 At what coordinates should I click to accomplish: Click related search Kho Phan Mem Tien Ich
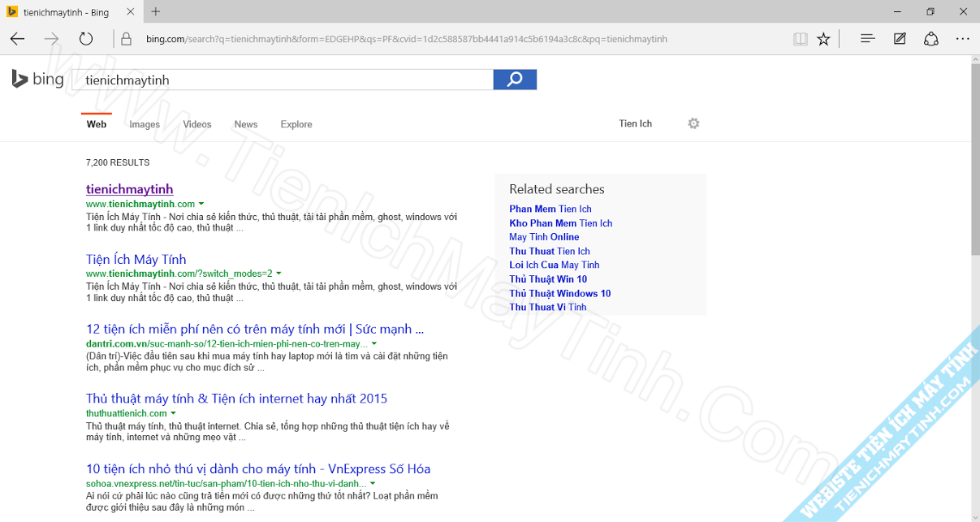(561, 223)
